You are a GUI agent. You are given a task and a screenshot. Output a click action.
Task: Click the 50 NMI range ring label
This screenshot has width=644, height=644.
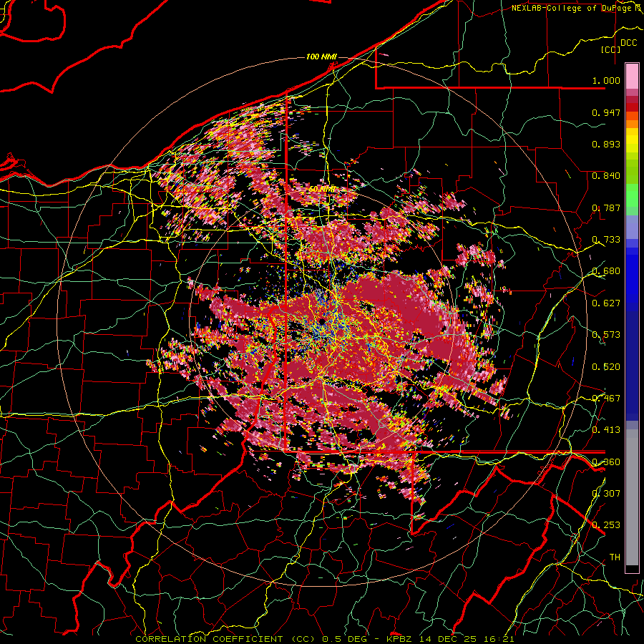[x=321, y=190]
